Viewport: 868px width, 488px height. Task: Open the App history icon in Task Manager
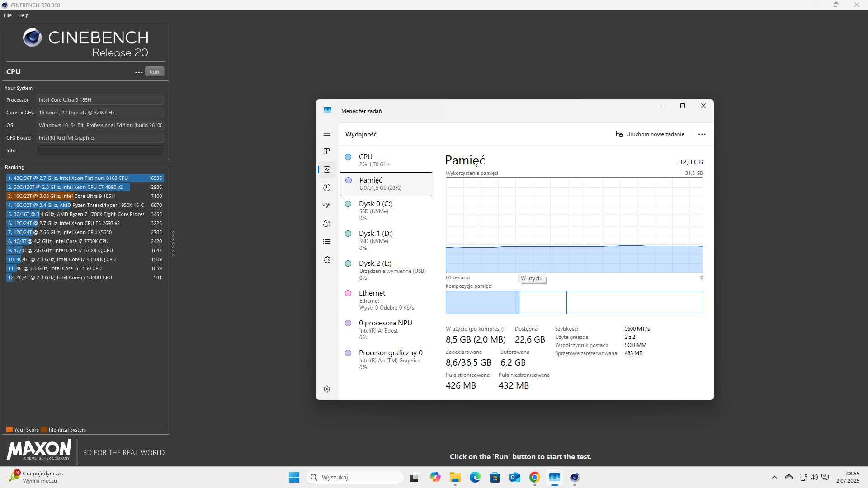coord(327,188)
